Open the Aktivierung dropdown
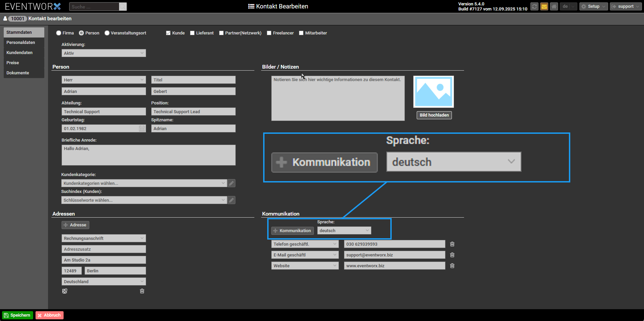This screenshot has width=644, height=321. pyautogui.click(x=103, y=53)
